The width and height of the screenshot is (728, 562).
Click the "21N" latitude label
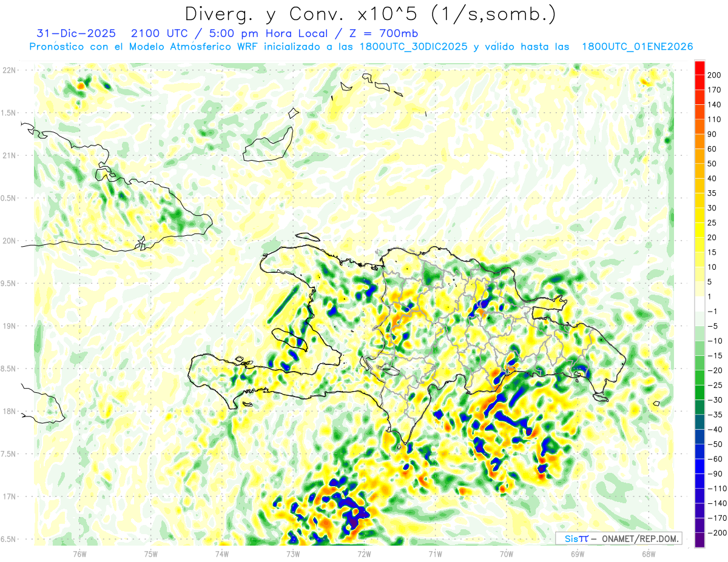coord(8,155)
